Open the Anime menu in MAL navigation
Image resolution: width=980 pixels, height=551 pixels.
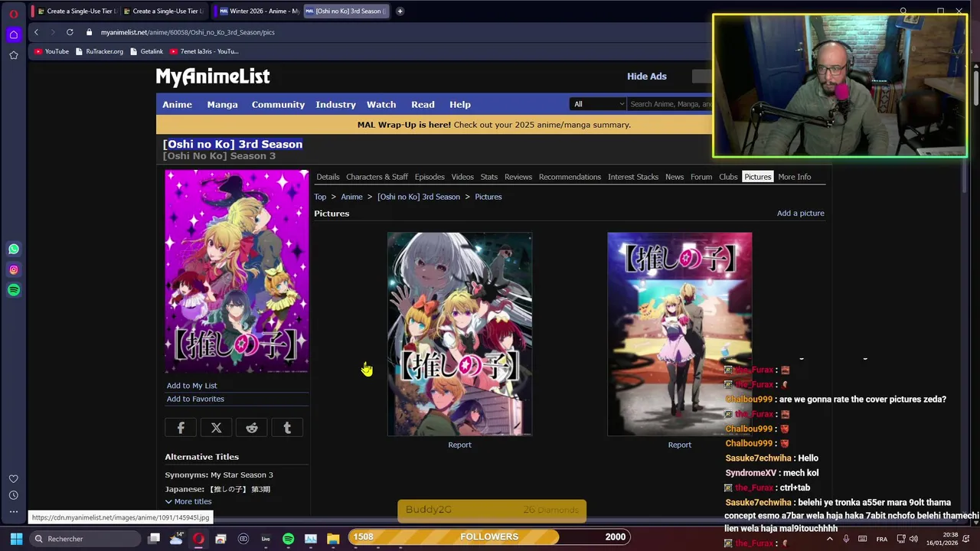coord(177,104)
